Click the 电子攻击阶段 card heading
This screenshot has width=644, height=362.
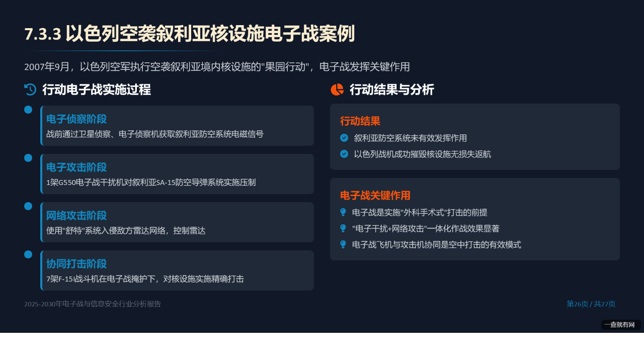[x=76, y=167]
